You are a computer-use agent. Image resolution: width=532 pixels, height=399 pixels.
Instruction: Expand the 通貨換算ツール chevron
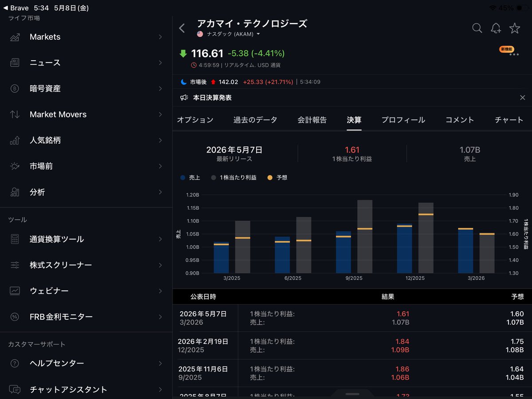click(160, 239)
